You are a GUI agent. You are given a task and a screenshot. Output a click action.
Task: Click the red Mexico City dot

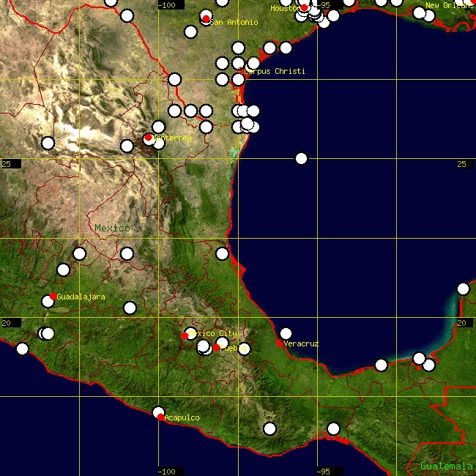(x=185, y=335)
